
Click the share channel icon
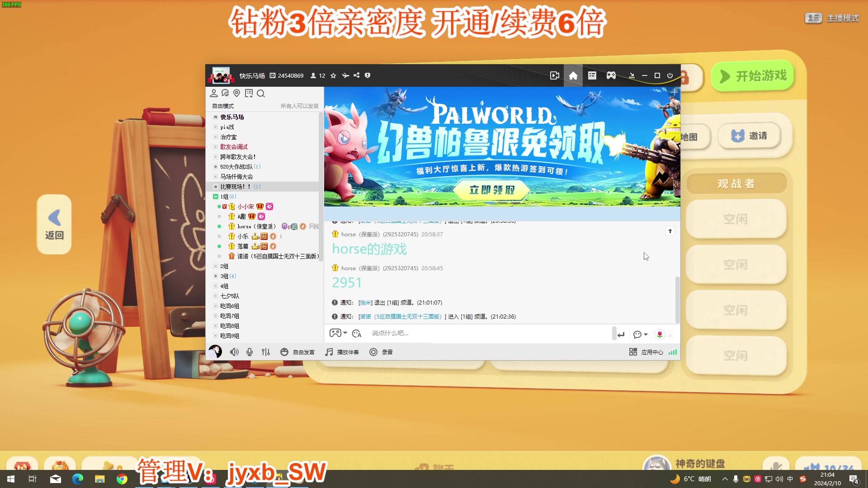point(356,75)
